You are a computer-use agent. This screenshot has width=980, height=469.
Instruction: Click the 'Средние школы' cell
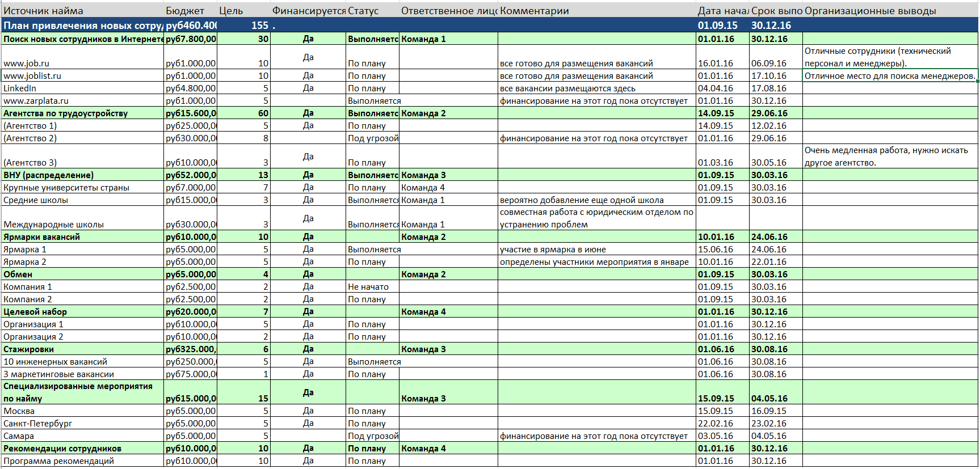(82, 200)
